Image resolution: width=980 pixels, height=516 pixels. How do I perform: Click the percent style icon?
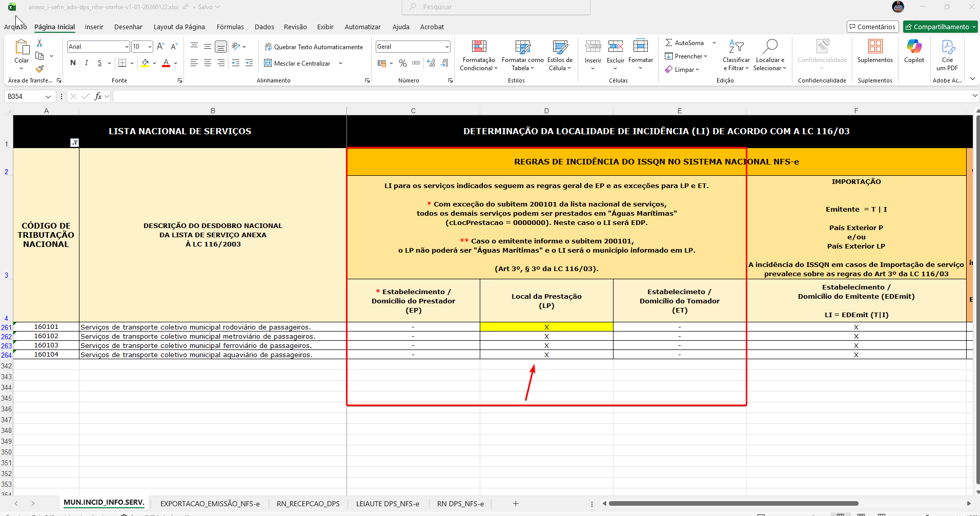pyautogui.click(x=403, y=63)
